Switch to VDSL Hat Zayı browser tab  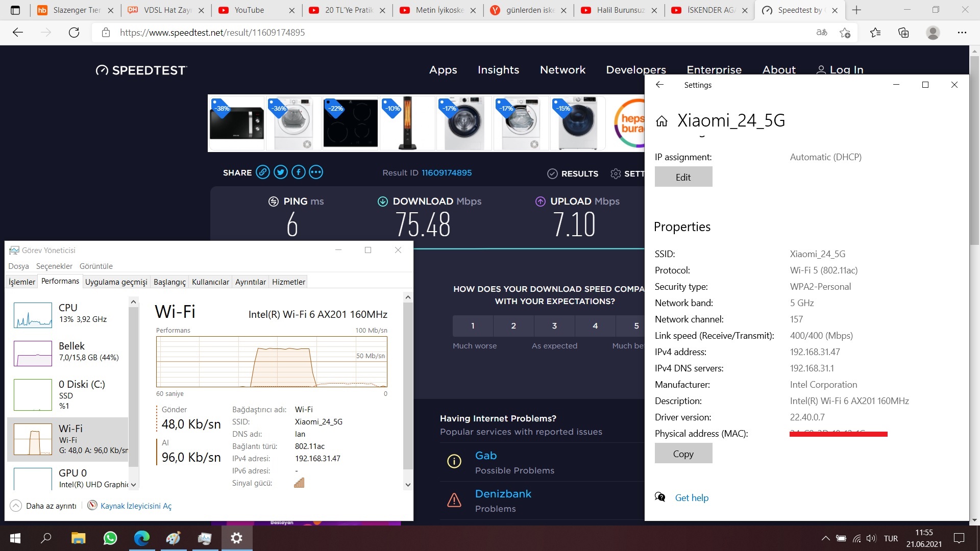[x=165, y=10]
